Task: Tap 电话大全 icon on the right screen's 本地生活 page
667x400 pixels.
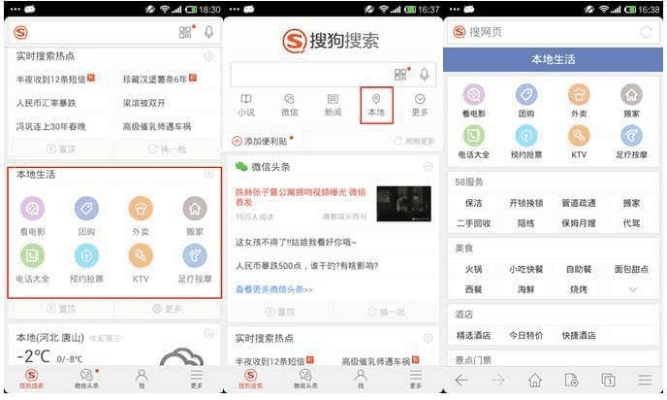Action: click(x=474, y=136)
